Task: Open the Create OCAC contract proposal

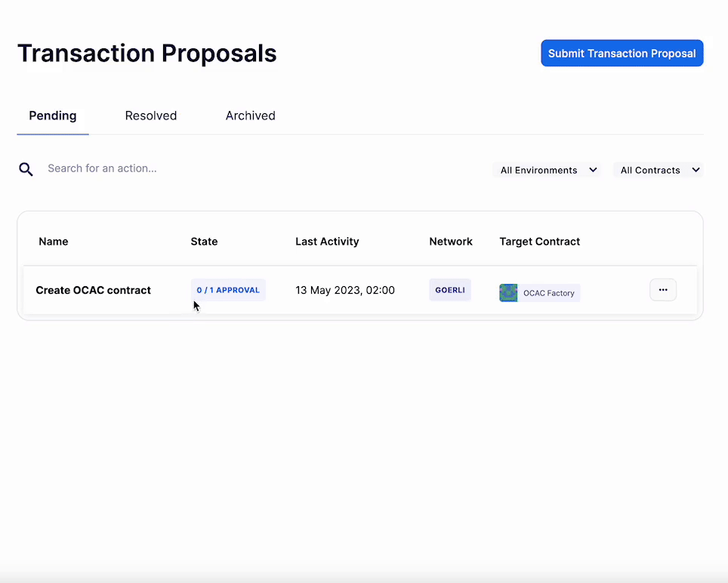Action: click(93, 290)
